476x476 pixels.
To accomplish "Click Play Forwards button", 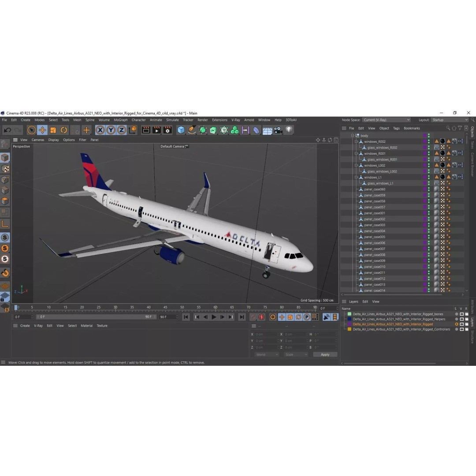I will tap(214, 317).
